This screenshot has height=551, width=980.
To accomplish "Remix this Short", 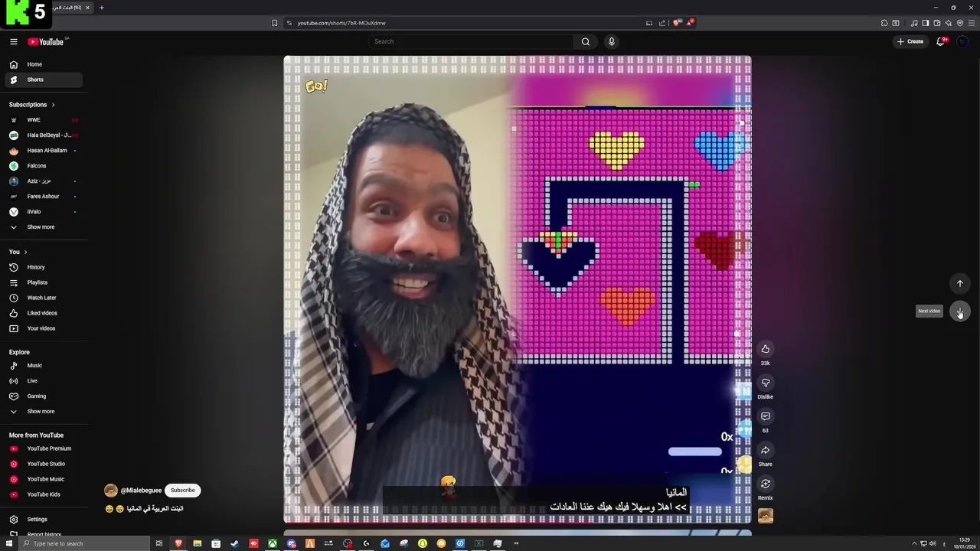I will tap(765, 484).
